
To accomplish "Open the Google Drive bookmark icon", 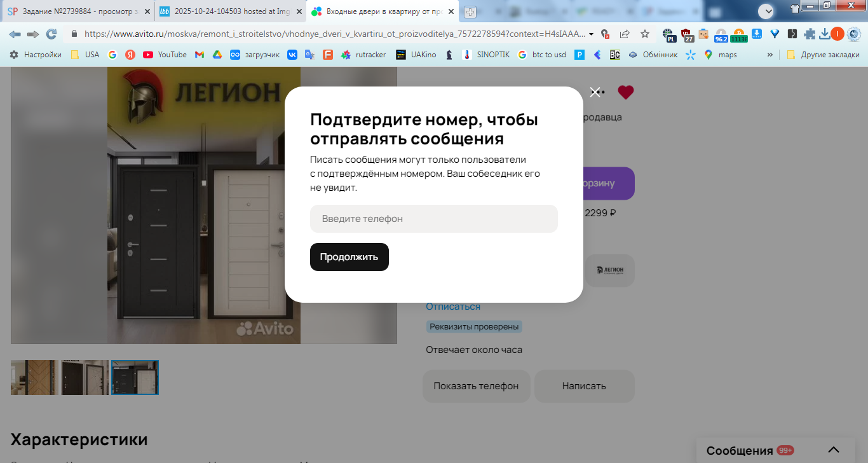I will point(217,55).
